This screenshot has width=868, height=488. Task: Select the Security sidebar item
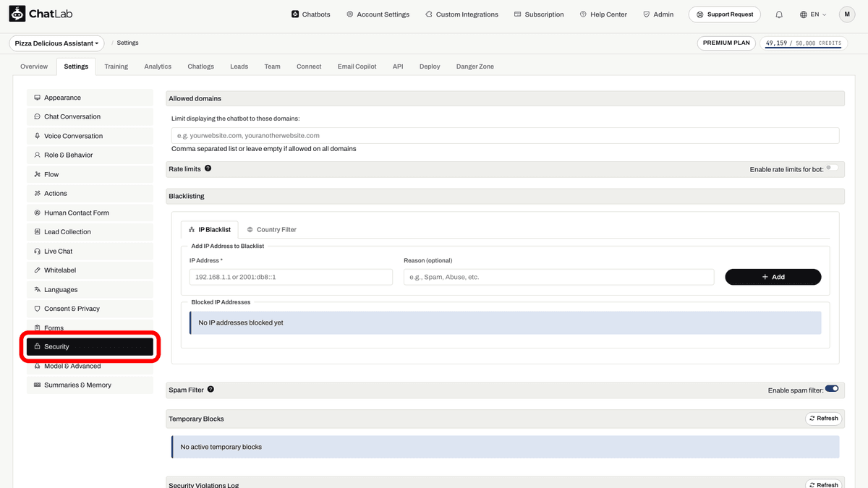click(90, 347)
